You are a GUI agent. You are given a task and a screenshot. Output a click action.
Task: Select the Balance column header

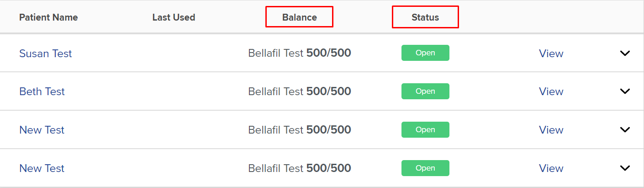click(x=300, y=17)
